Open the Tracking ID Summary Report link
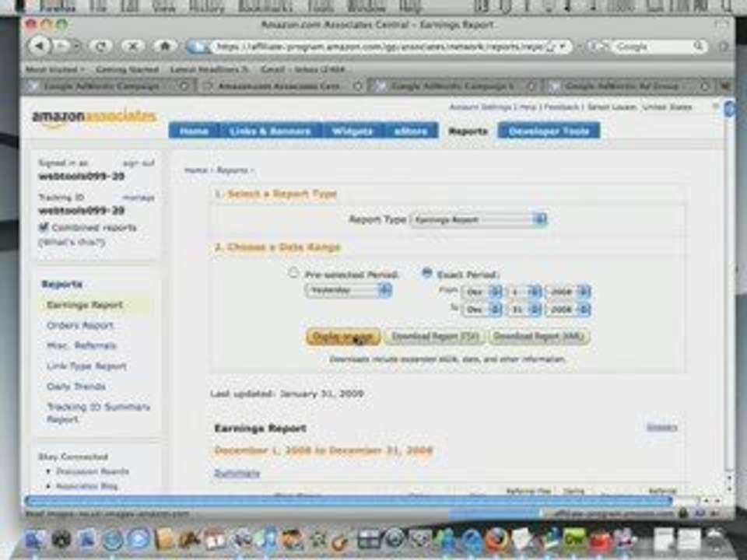Viewport: 747px width, 560px height. (98, 413)
